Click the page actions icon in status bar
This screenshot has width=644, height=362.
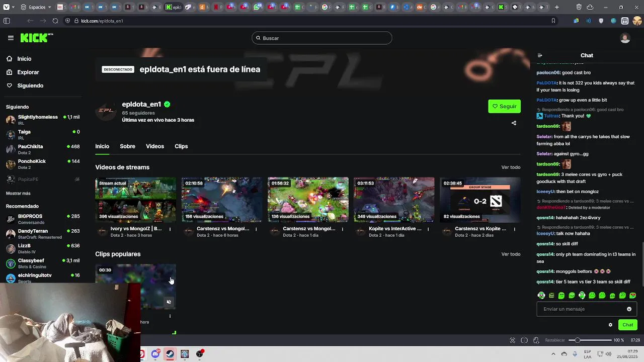(536, 340)
